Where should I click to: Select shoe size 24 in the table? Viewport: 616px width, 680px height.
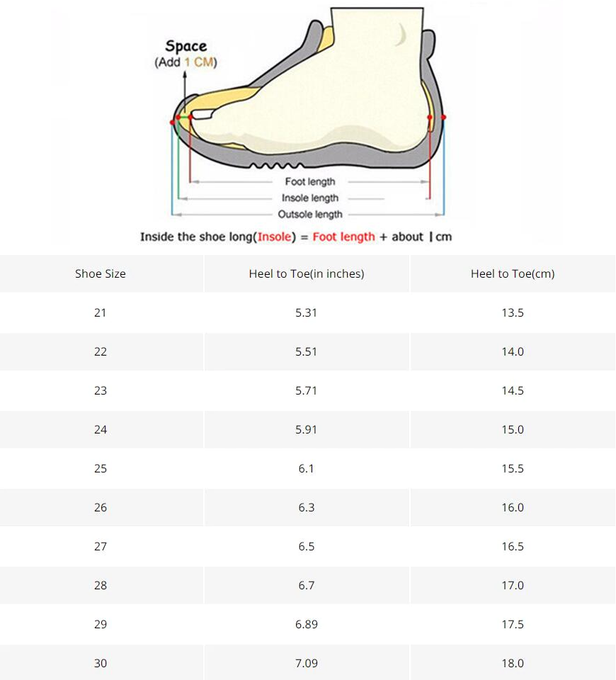(101, 429)
